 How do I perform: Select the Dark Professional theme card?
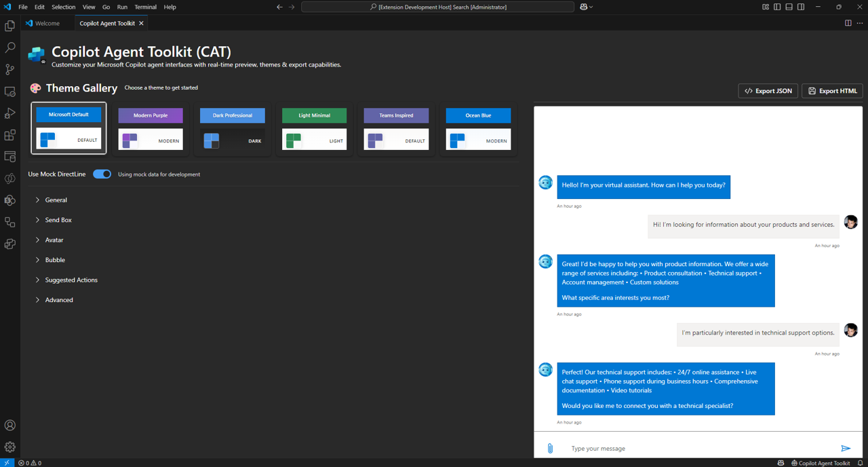click(x=233, y=128)
